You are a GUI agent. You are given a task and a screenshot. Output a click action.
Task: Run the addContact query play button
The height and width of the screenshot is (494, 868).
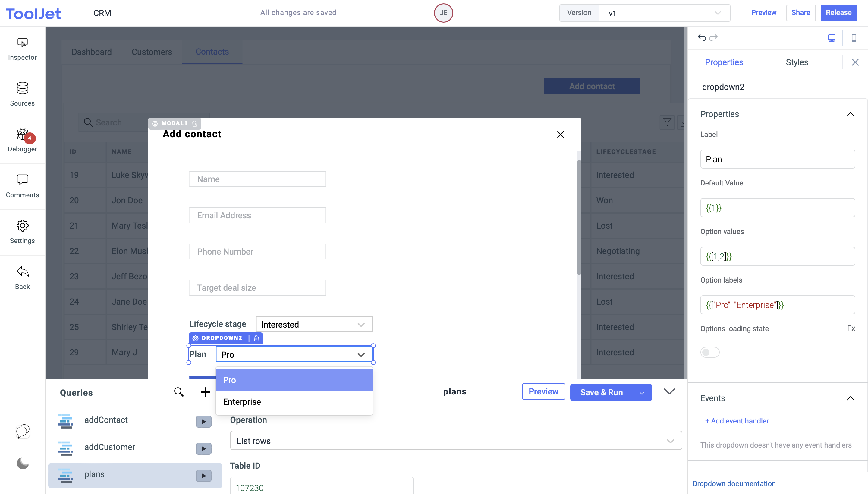pyautogui.click(x=203, y=421)
